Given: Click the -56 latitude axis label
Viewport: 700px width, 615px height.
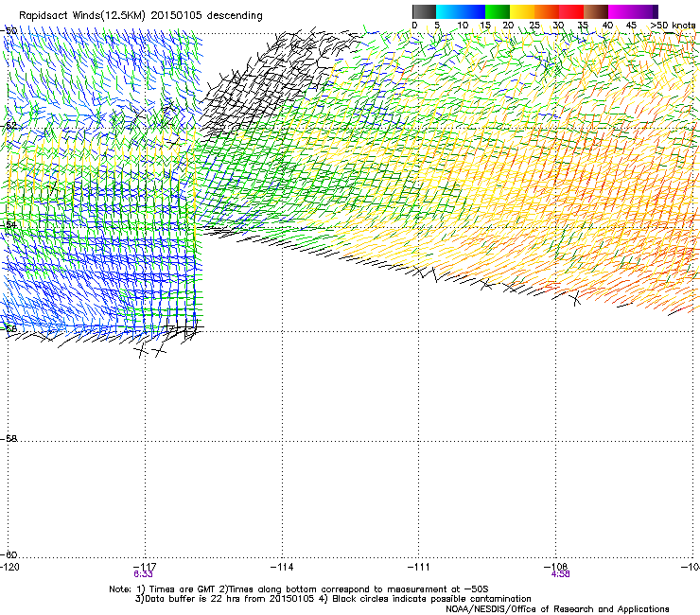Looking at the screenshot, I should [x=9, y=328].
